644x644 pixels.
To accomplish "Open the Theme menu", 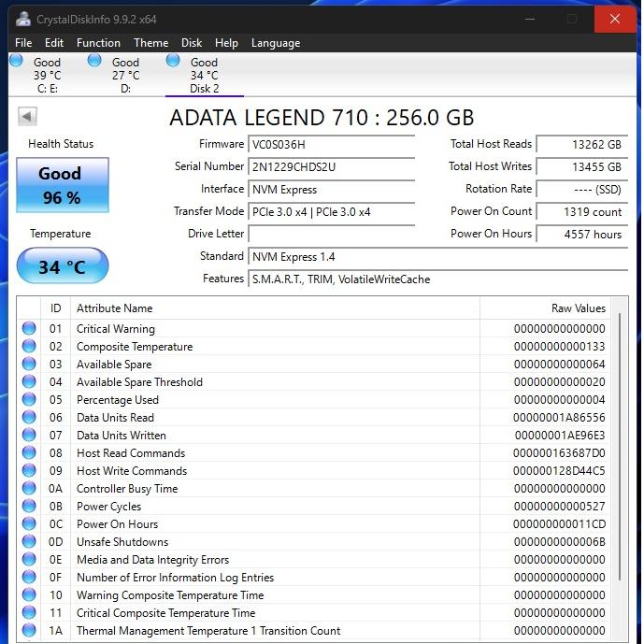I will [151, 43].
